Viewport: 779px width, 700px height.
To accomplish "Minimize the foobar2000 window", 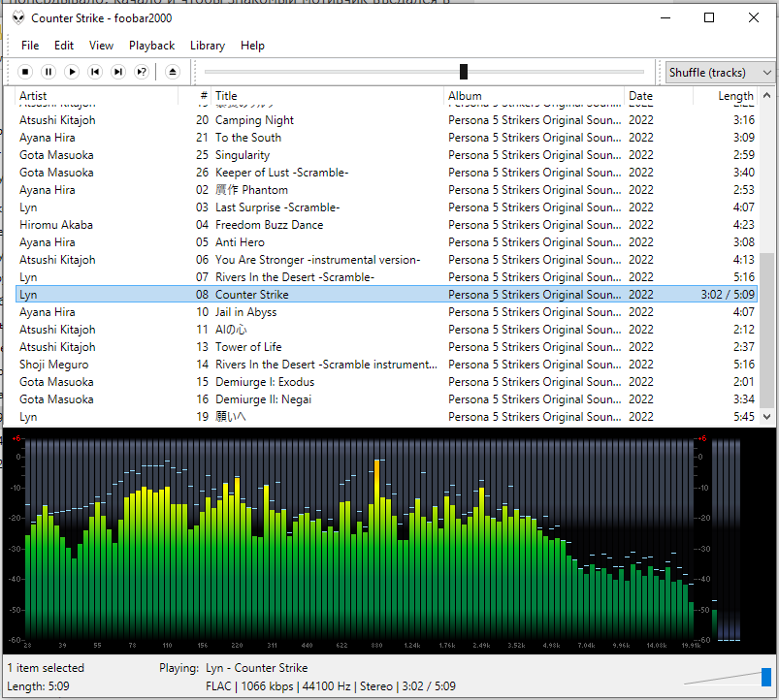I will [665, 17].
